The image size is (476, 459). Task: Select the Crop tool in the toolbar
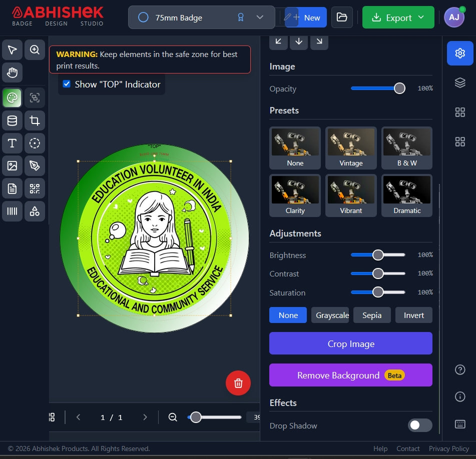[35, 120]
